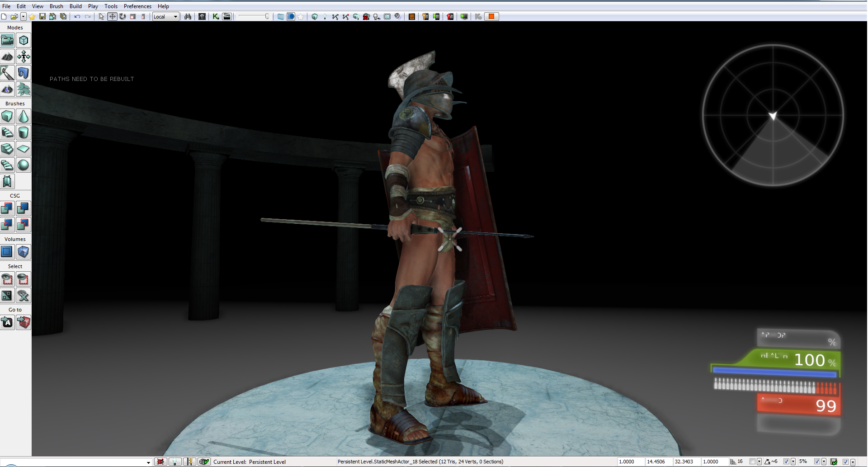The width and height of the screenshot is (868, 467).
Task: Switch to Geometry mode cube icon
Action: 24,41
